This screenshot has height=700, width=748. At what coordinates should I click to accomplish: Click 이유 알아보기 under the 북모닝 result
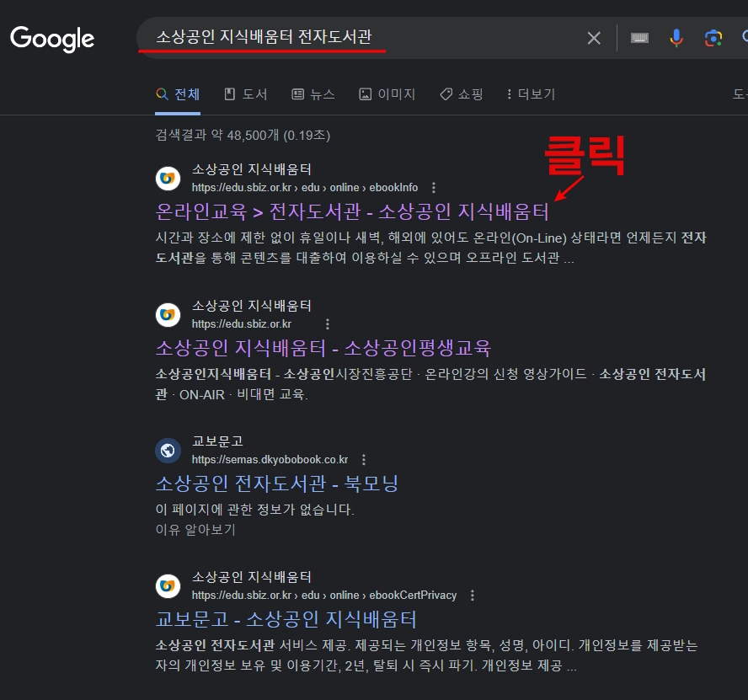[195, 530]
